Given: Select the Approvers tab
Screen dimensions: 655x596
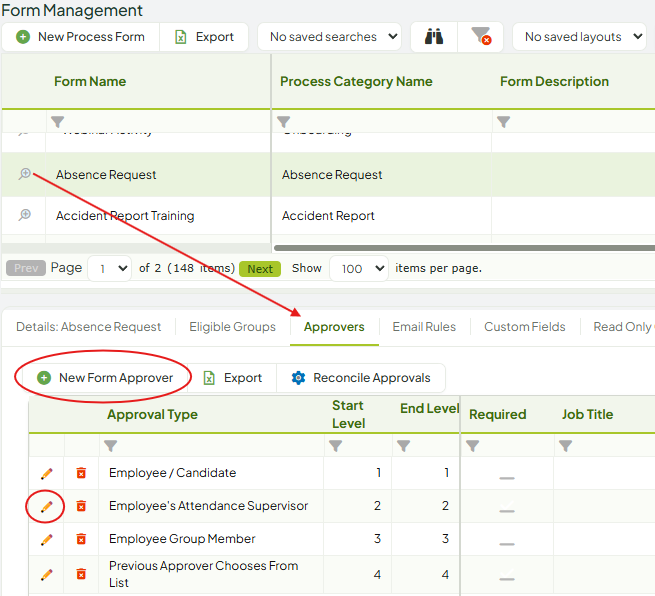Looking at the screenshot, I should pos(334,327).
